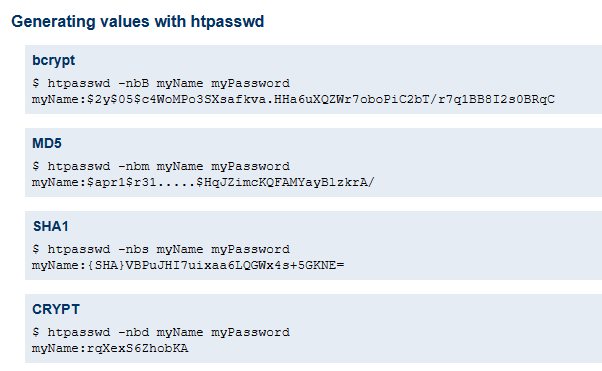Click the word htpasswd in main heading
602x371 pixels.
point(227,22)
